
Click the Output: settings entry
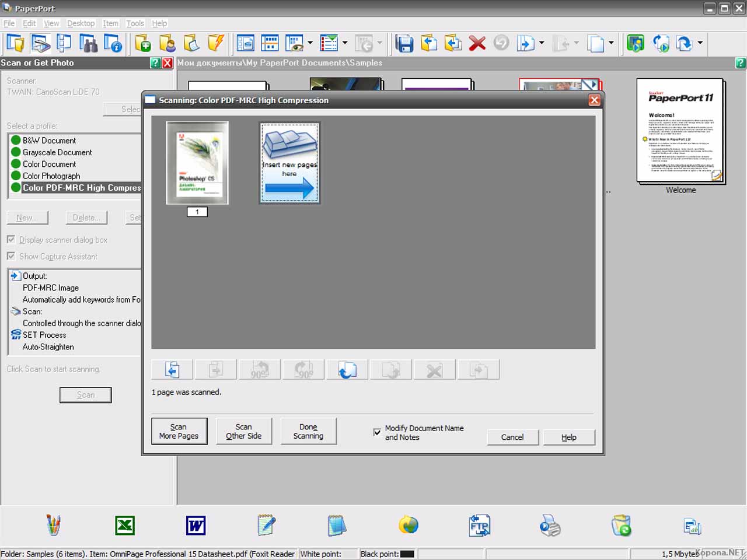point(34,276)
